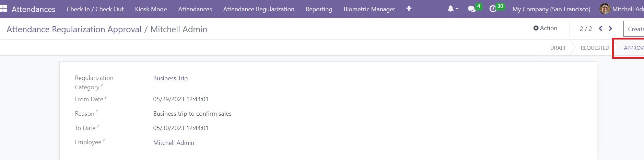644x160 pixels.
Task: Expand the Action gear dropdown
Action: 545,28
